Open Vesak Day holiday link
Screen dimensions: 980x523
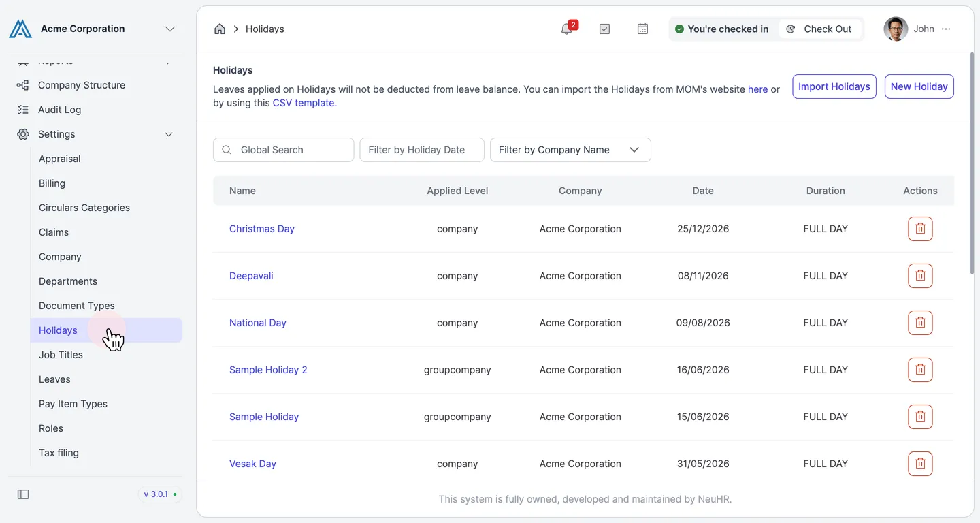[x=252, y=464]
